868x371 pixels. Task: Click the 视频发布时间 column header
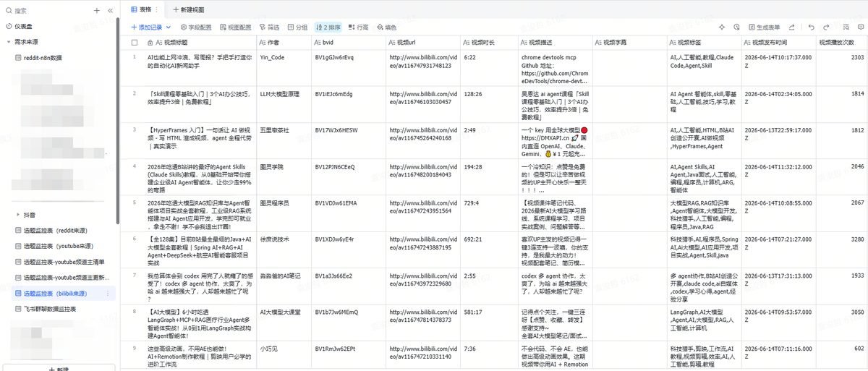[x=779, y=43]
